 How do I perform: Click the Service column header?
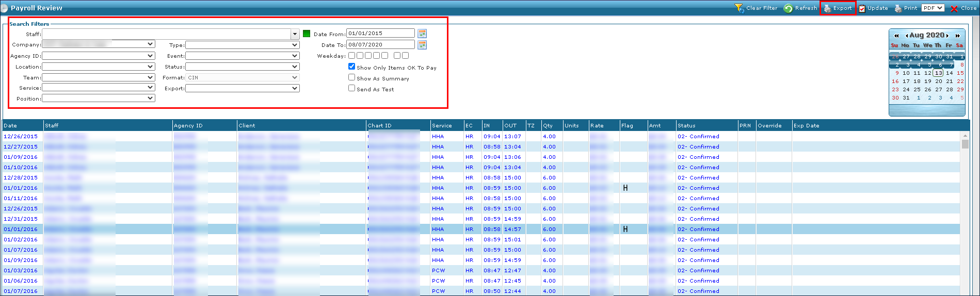click(442, 125)
